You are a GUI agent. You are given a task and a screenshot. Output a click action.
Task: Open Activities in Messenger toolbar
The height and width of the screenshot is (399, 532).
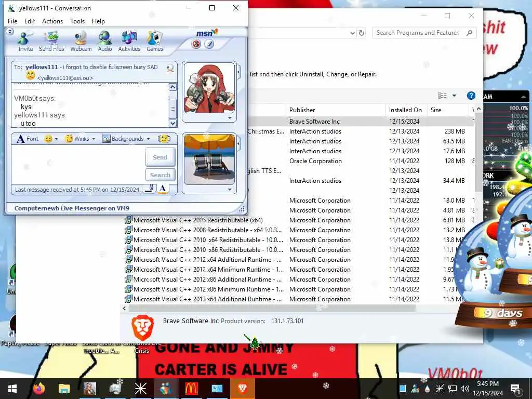coord(129,41)
